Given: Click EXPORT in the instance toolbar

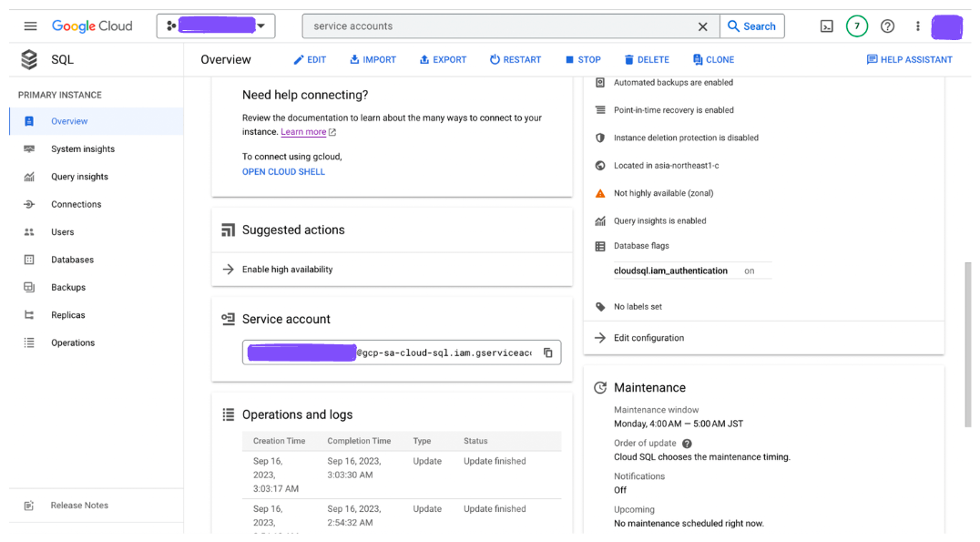Looking at the screenshot, I should (x=444, y=60).
